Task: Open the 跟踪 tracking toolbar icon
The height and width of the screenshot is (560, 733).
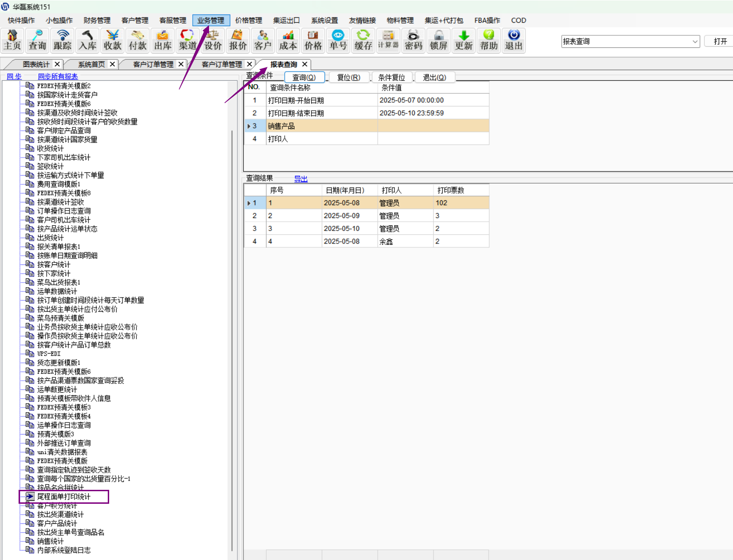Action: click(63, 40)
